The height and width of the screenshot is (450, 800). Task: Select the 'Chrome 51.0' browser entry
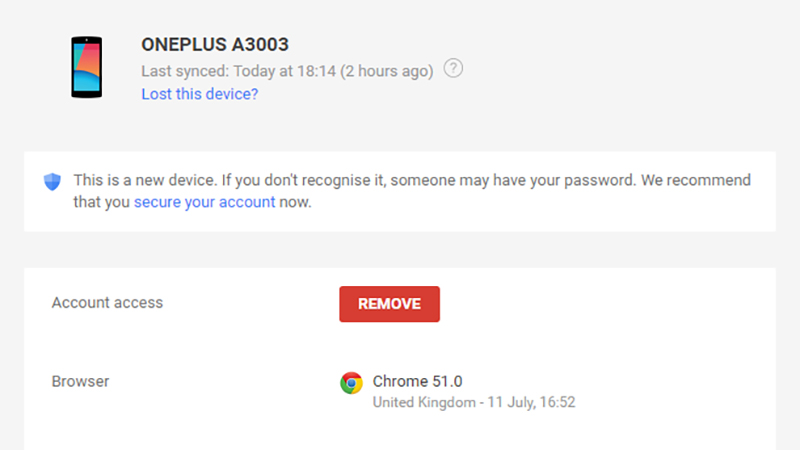(417, 381)
